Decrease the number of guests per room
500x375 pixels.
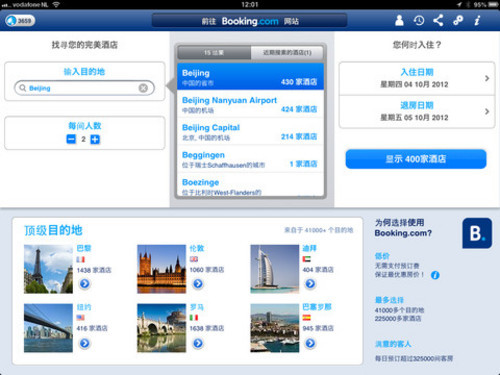tap(71, 139)
